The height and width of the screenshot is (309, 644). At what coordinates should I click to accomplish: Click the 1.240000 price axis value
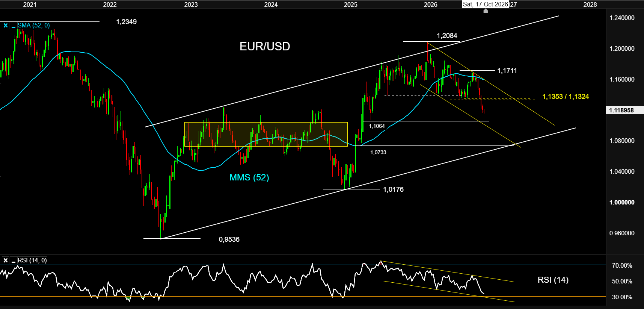tap(622, 18)
